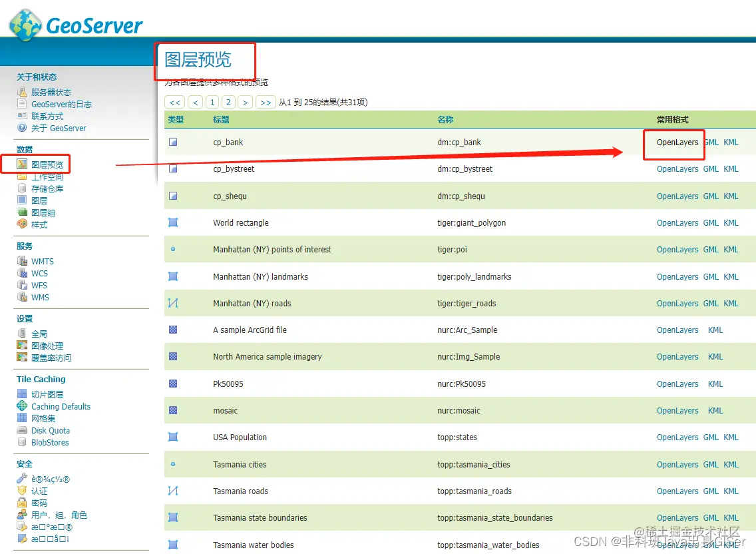Click the 样式 palette icon
This screenshot has width=756, height=554.
click(22, 224)
